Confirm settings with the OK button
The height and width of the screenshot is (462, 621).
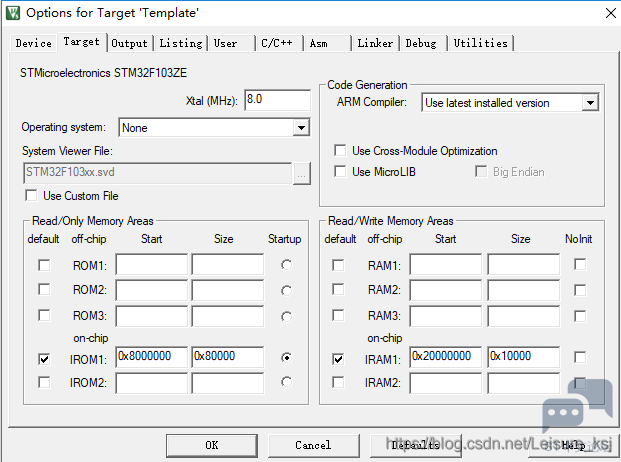point(211,445)
